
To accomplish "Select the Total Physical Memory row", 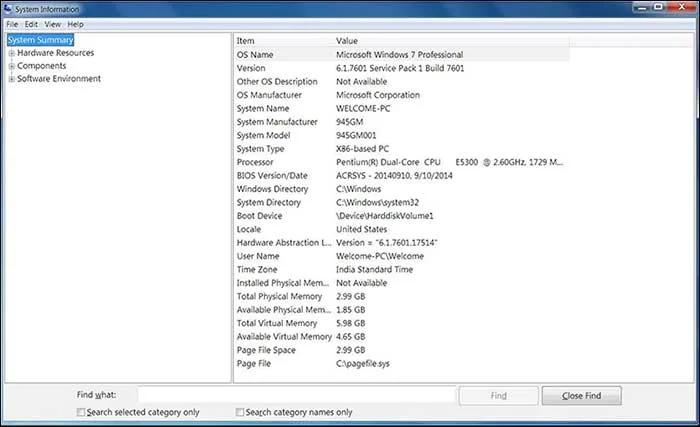I will click(402, 296).
